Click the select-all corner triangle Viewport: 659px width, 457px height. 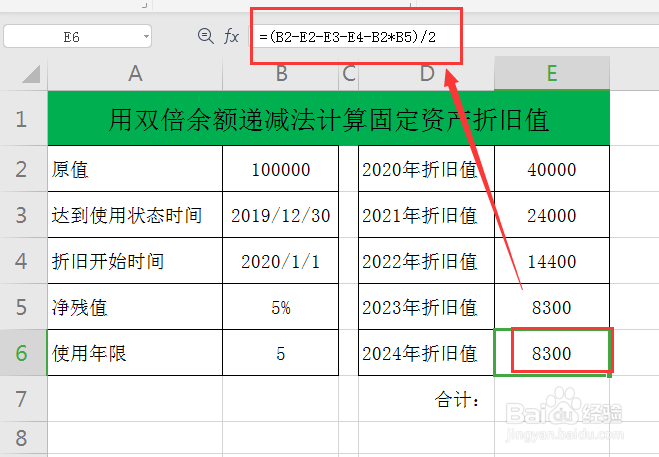(31, 74)
